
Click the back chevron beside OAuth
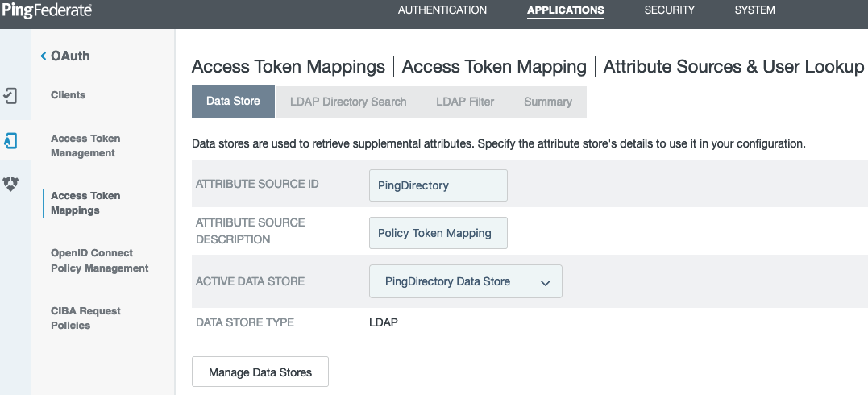(x=44, y=56)
